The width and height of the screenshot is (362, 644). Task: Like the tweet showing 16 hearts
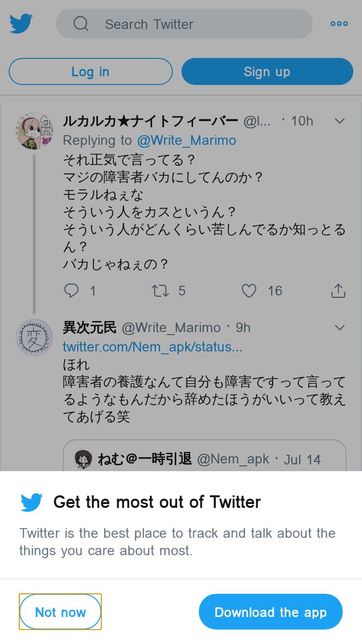click(x=249, y=291)
